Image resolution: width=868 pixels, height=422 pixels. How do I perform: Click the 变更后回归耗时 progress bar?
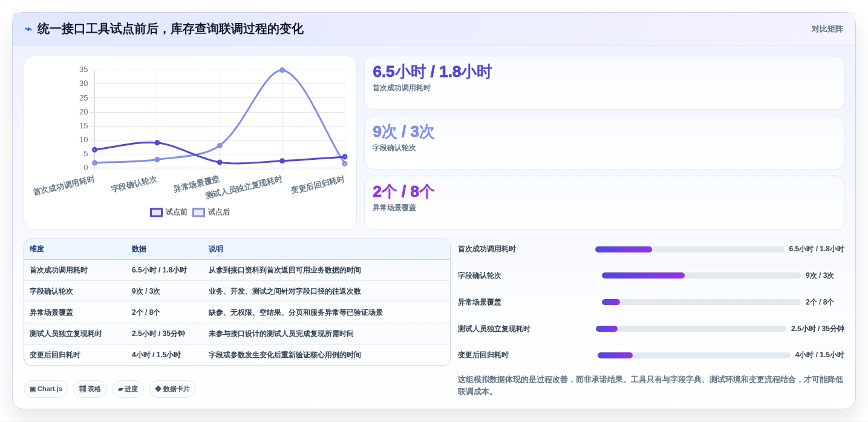[x=694, y=355]
